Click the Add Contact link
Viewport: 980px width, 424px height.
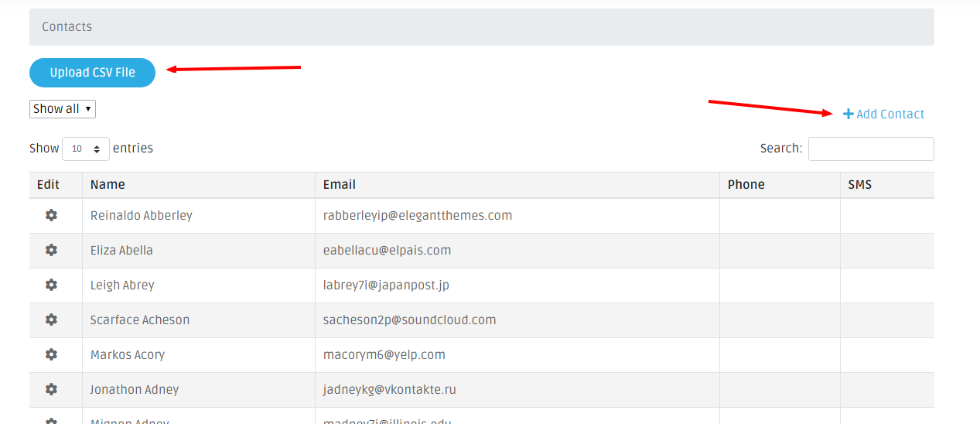click(890, 115)
